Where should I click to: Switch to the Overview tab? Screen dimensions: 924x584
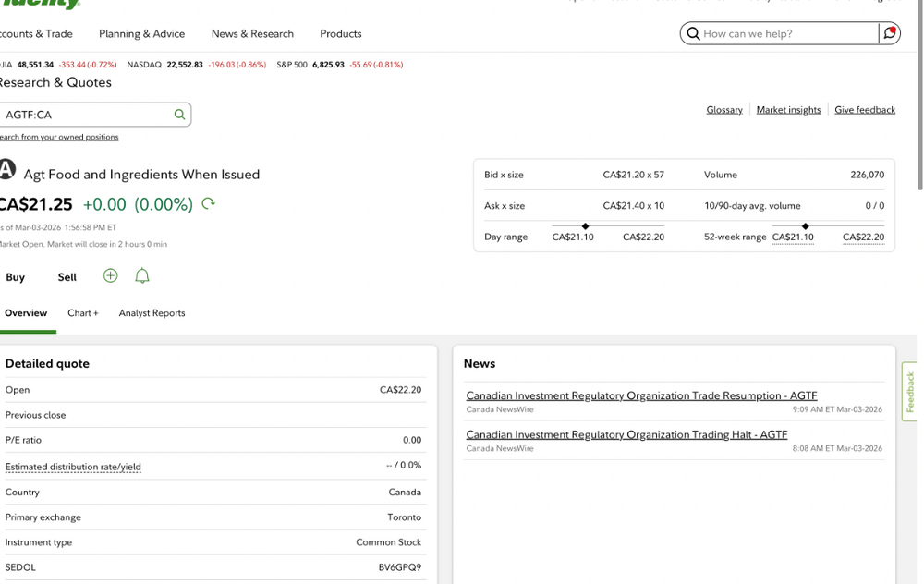(x=26, y=313)
